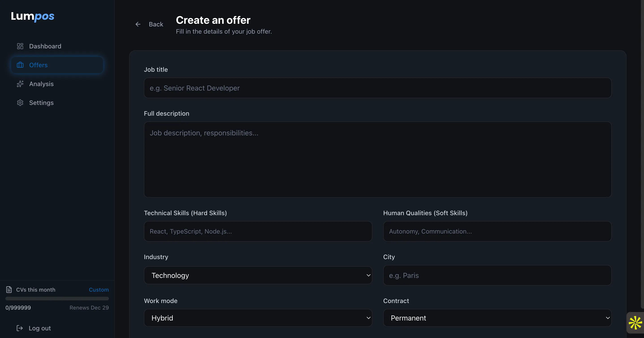
Task: Log out of the account
Action: click(34, 328)
